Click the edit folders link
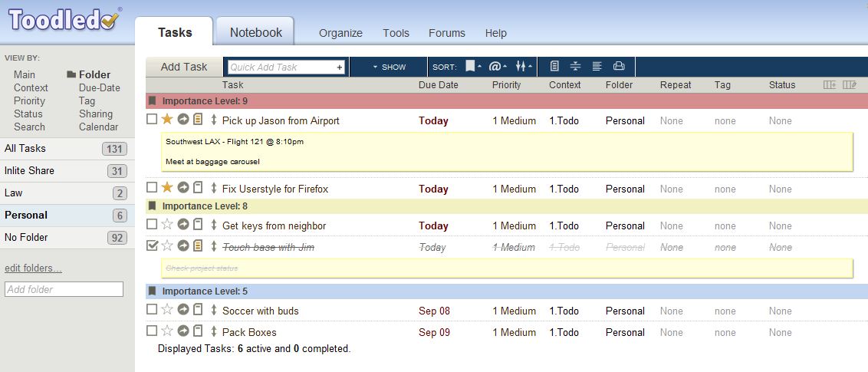This screenshot has height=372, width=868. tap(33, 268)
